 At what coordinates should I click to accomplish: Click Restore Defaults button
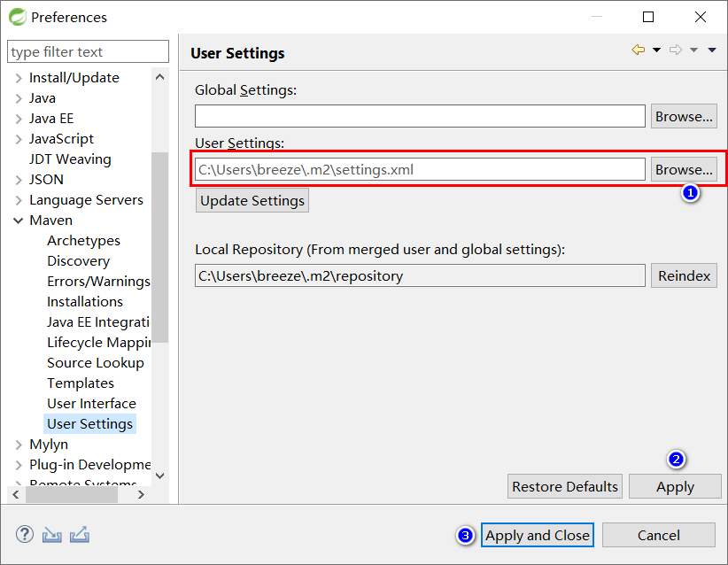pos(565,486)
